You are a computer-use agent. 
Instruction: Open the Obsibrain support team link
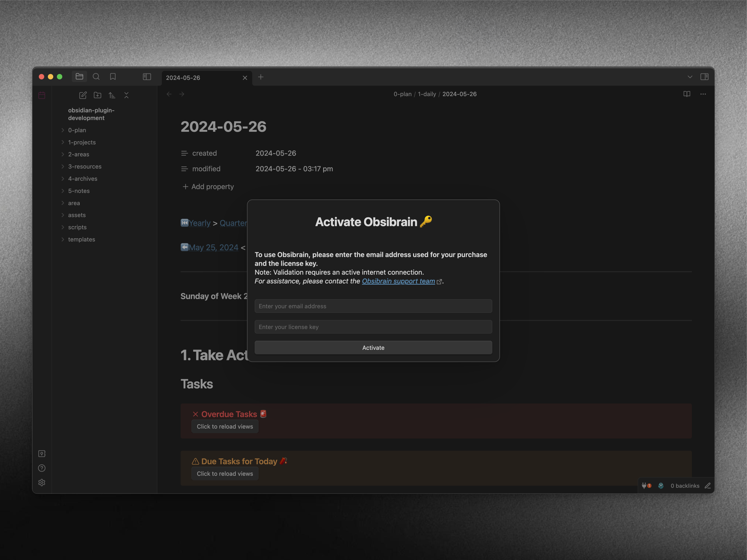pyautogui.click(x=398, y=281)
